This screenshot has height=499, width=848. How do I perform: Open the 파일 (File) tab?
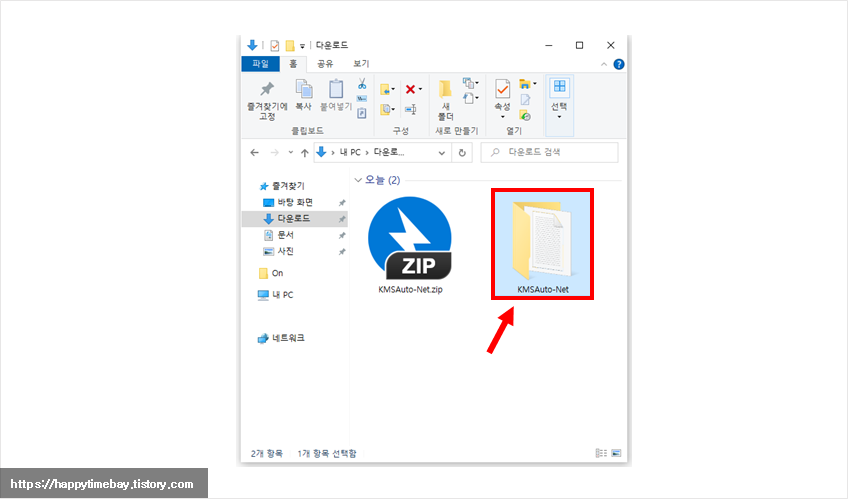(x=261, y=64)
